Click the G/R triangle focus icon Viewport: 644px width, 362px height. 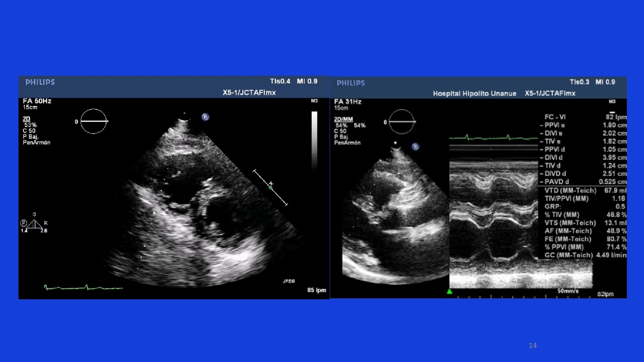(34, 224)
